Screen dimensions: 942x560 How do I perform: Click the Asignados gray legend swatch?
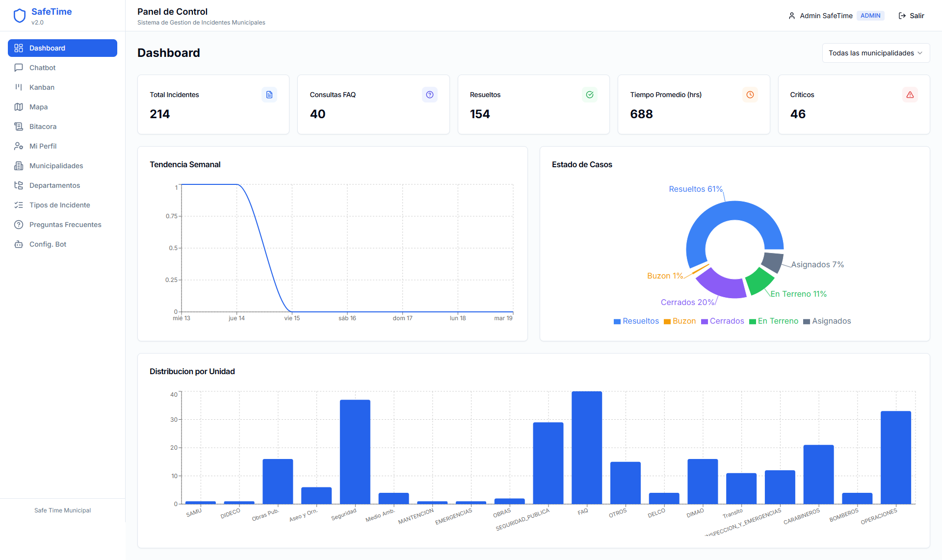tap(807, 322)
